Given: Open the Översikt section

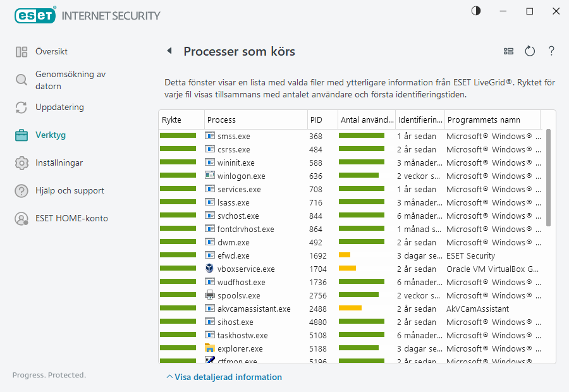Looking at the screenshot, I should tap(51, 51).
